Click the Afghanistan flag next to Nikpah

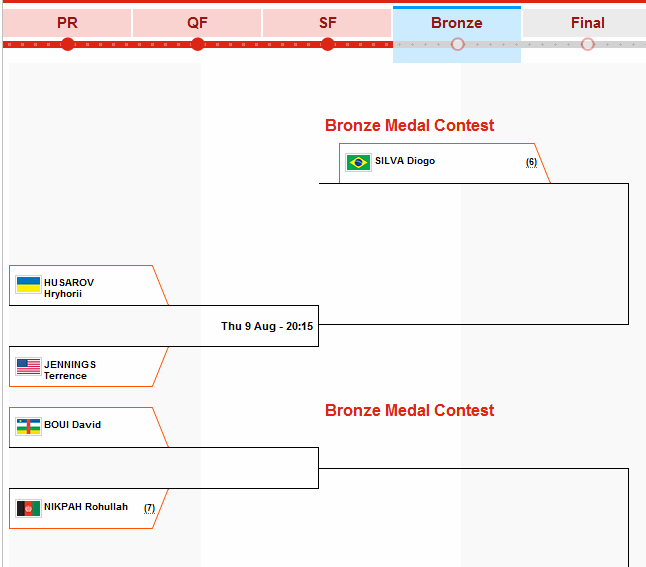28,508
